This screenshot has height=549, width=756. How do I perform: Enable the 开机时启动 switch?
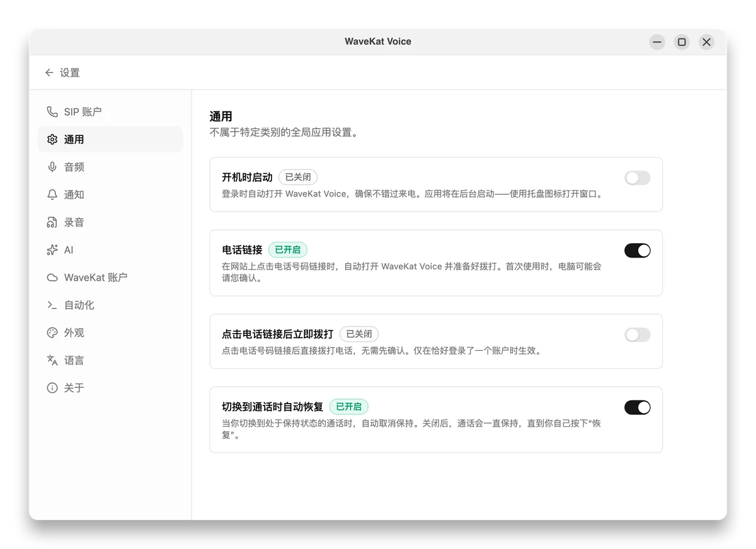pos(637,178)
